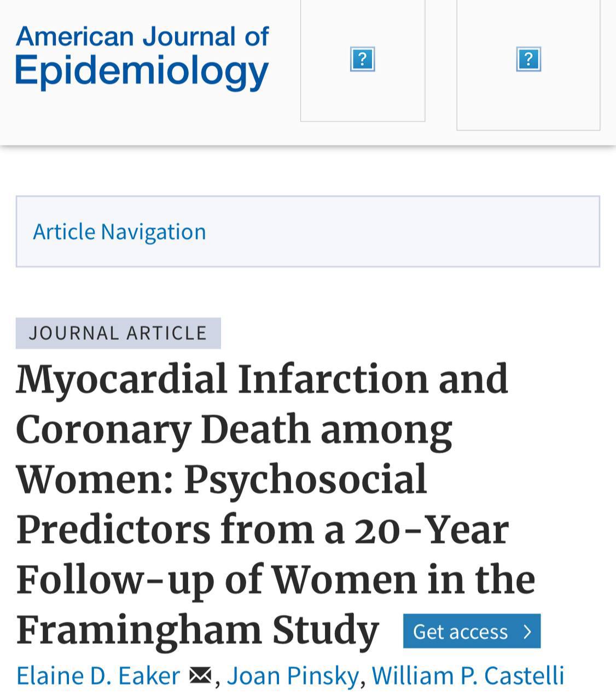Click the right broken-image question mark icon

(528, 59)
